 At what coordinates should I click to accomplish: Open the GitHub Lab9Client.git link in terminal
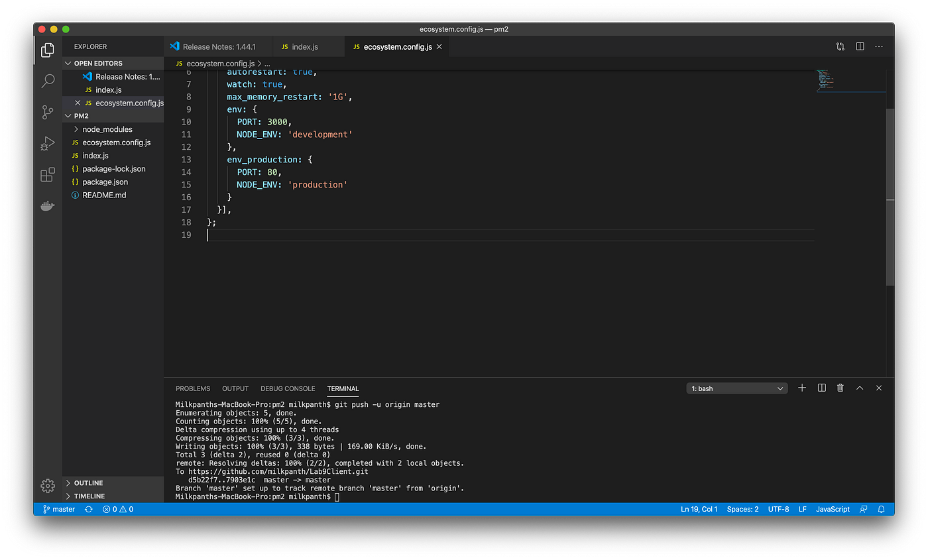click(x=278, y=471)
